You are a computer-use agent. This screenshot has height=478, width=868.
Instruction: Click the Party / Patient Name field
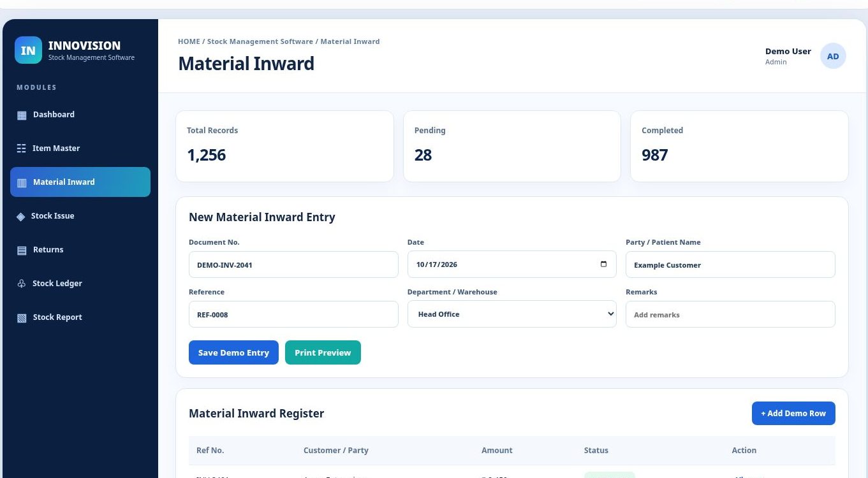point(730,264)
